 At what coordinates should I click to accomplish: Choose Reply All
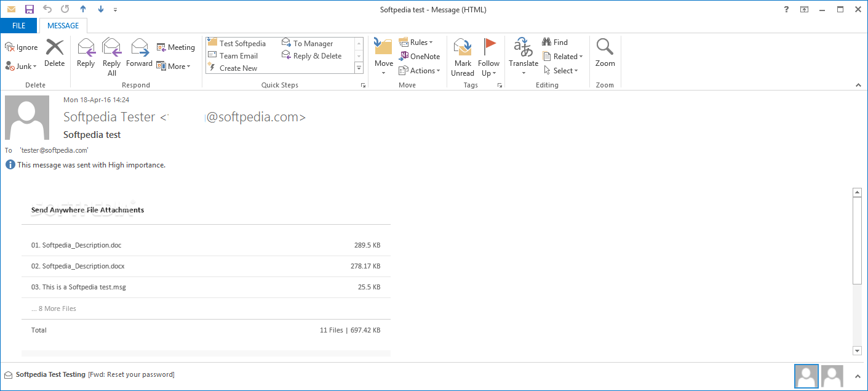pyautogui.click(x=112, y=57)
